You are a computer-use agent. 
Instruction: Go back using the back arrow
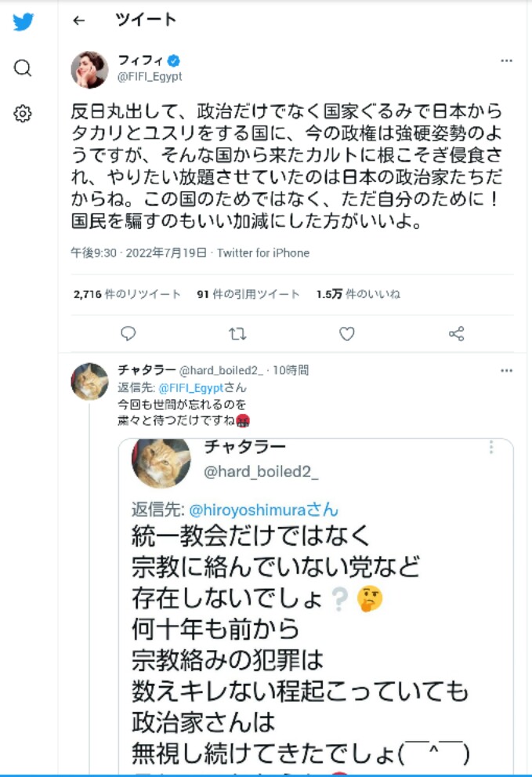pyautogui.click(x=78, y=20)
